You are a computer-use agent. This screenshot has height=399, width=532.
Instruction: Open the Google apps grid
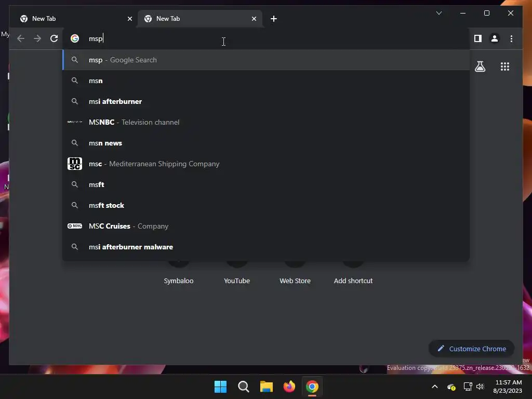click(505, 66)
